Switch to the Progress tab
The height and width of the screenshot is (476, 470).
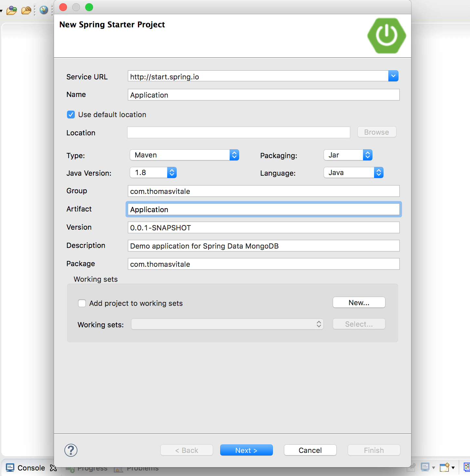tap(92, 468)
